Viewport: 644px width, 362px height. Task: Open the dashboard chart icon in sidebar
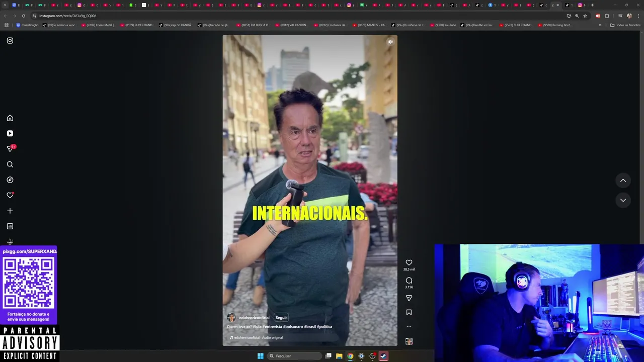(x=10, y=226)
